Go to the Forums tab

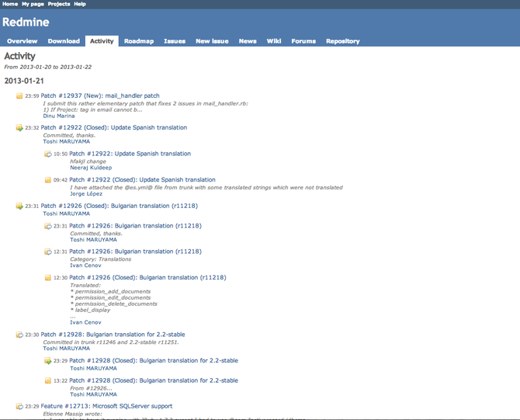303,41
